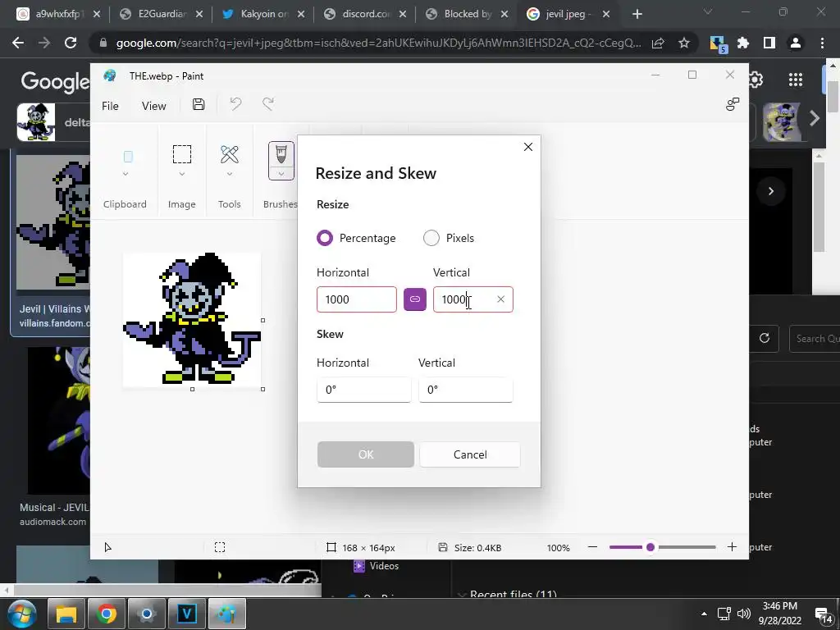This screenshot has width=840, height=630.
Task: Click the share icon in Paint's top-right
Action: click(x=733, y=104)
